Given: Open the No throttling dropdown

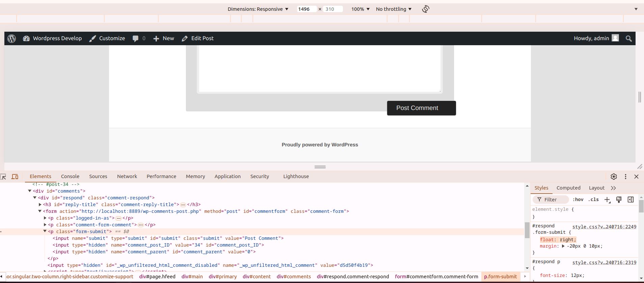Looking at the screenshot, I should pyautogui.click(x=394, y=9).
